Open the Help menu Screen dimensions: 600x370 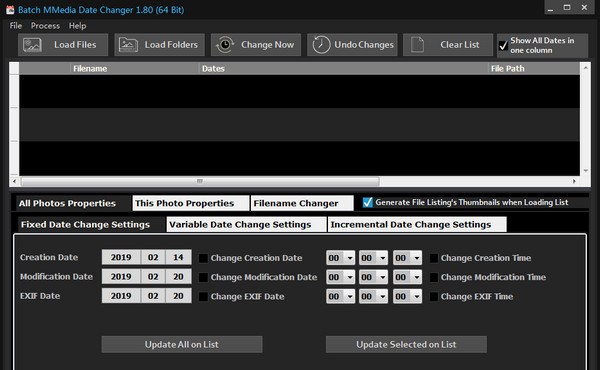(x=77, y=26)
